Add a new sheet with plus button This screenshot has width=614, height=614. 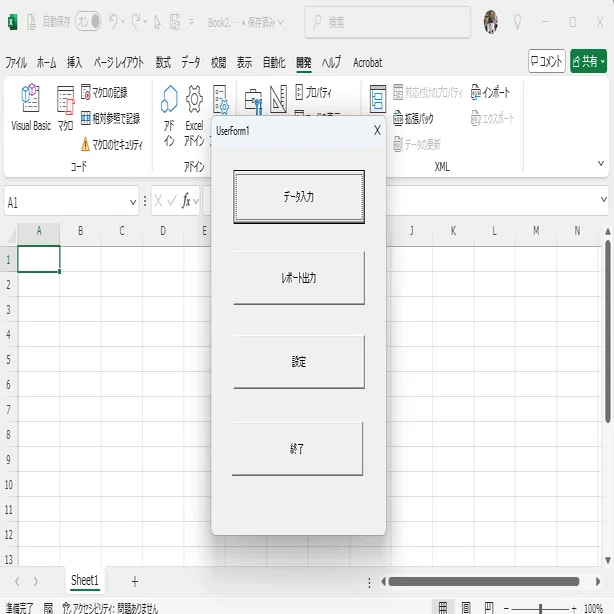tap(135, 581)
